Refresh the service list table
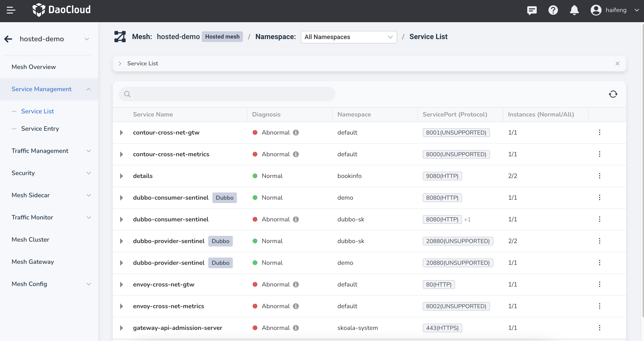The height and width of the screenshot is (341, 644). pos(613,94)
